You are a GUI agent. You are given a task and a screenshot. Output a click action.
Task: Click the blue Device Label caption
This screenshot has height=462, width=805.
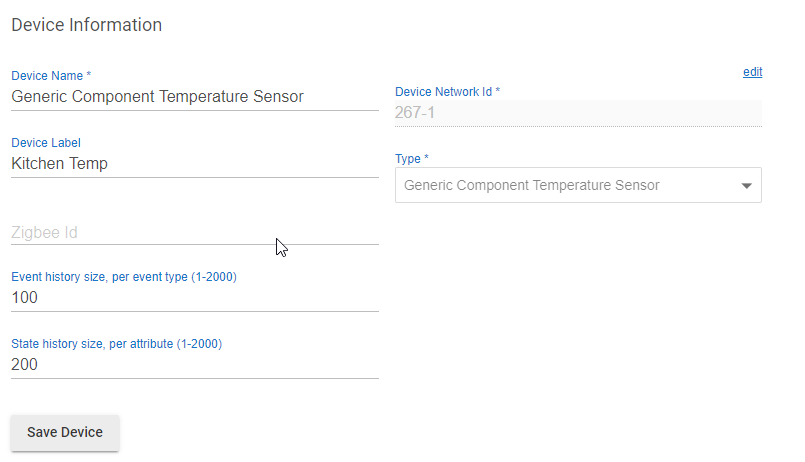45,143
